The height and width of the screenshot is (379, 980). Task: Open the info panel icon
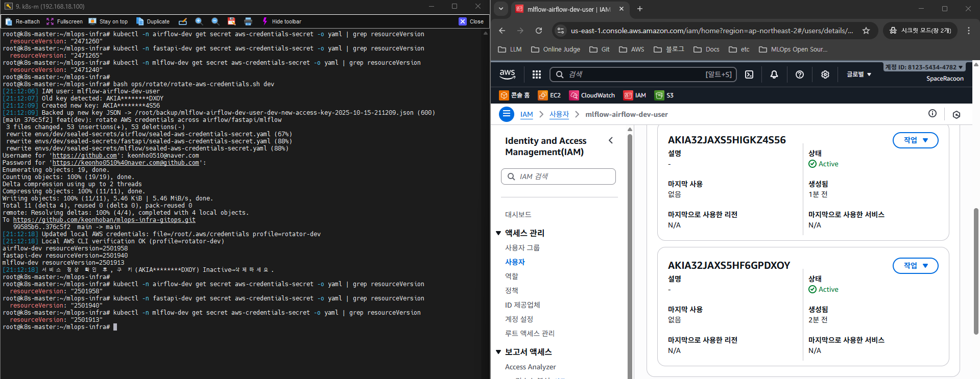[933, 114]
